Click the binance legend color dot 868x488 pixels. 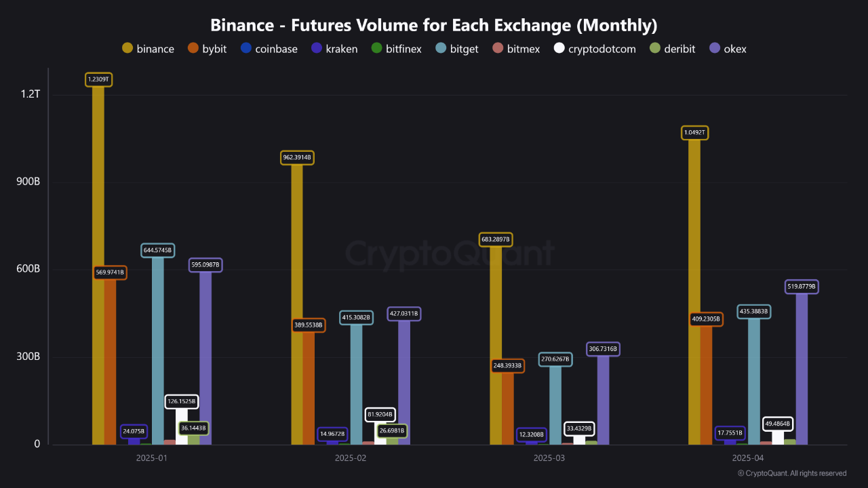point(127,48)
